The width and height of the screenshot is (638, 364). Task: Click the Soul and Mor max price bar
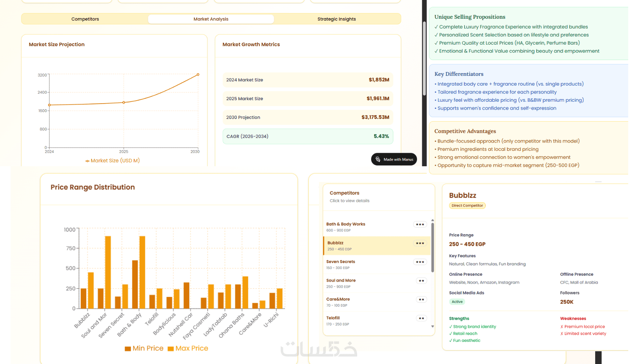pyautogui.click(x=108, y=272)
